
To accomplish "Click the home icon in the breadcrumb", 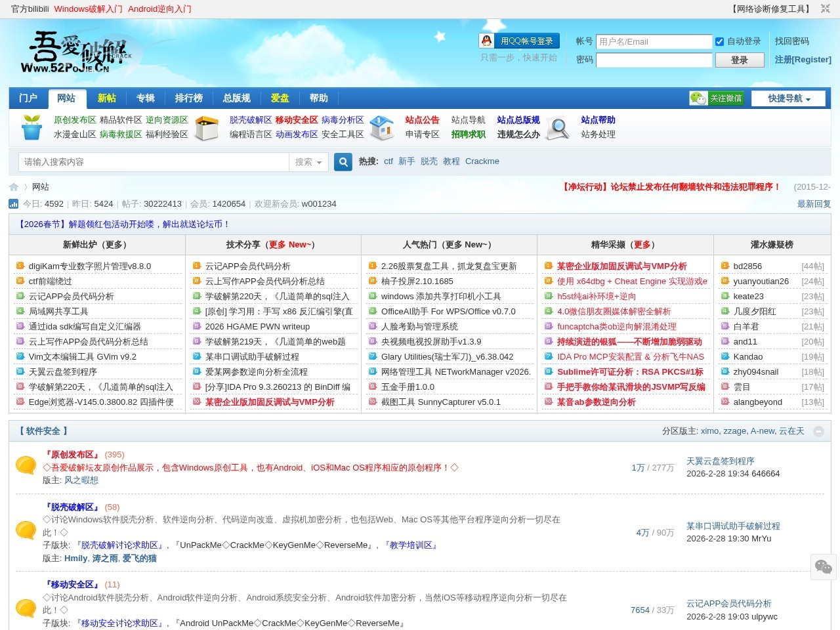I will pyautogui.click(x=14, y=187).
